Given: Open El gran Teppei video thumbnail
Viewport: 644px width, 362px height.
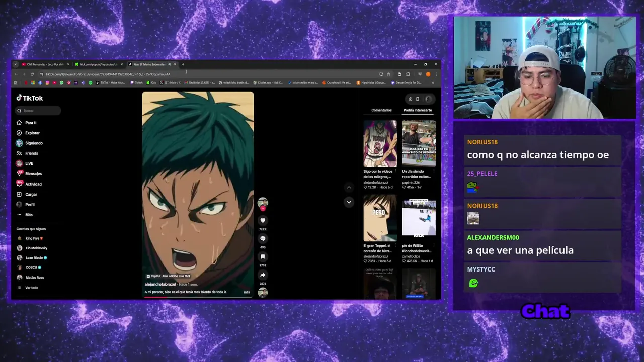Looking at the screenshot, I should pyautogui.click(x=380, y=218).
